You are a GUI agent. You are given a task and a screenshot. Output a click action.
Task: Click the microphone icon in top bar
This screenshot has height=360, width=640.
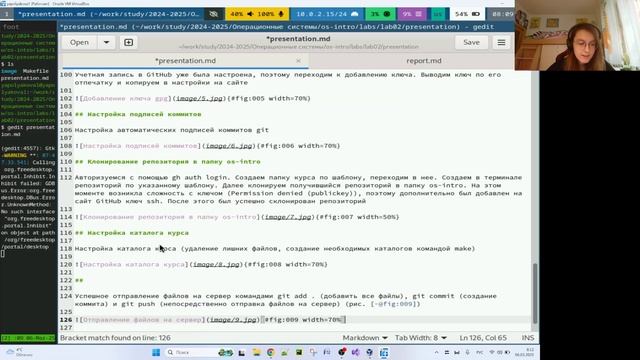pos(281,14)
